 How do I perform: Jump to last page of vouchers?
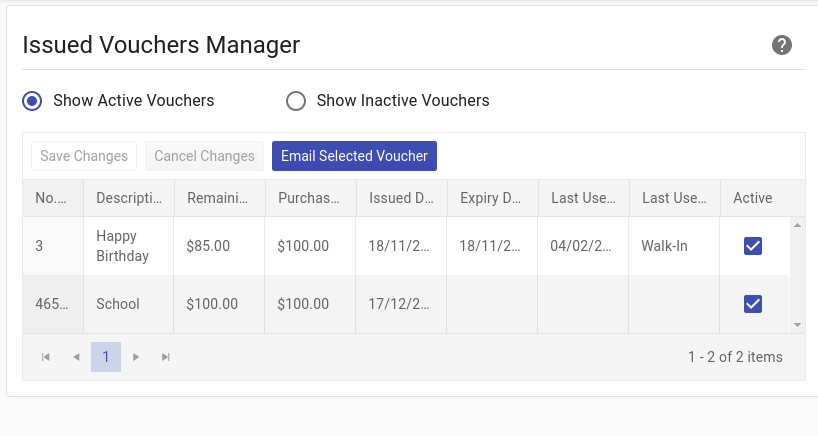pyautogui.click(x=166, y=357)
